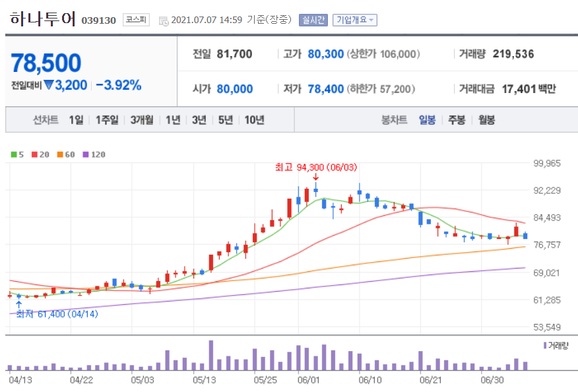Viewport: 578px width, 392px height.
Task: Click the 최저 61,400 (04/14) chart marker
Action: tap(57, 314)
